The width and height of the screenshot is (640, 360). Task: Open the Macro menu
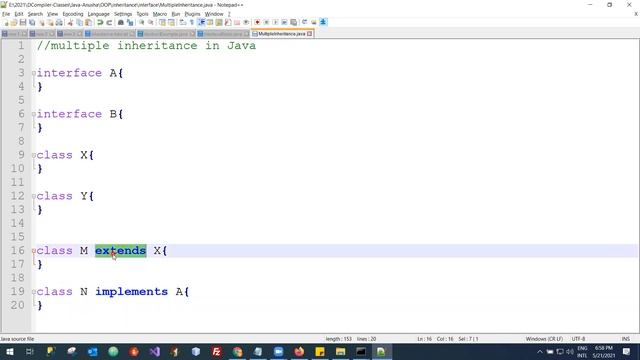coord(160,14)
